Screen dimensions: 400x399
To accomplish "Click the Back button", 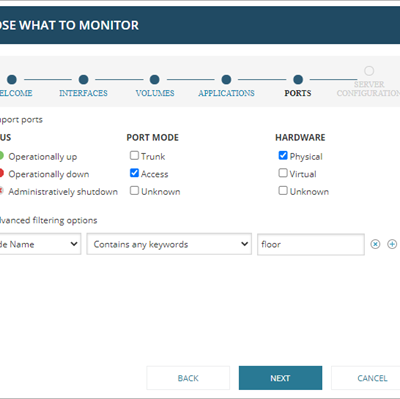I will [188, 378].
